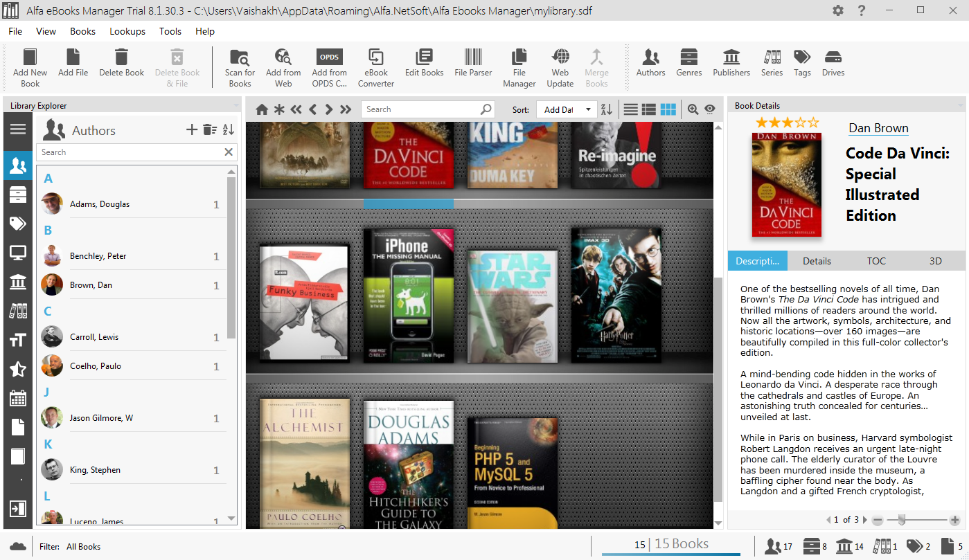969x560 pixels.
Task: Switch to detailed list view
Action: coord(649,109)
